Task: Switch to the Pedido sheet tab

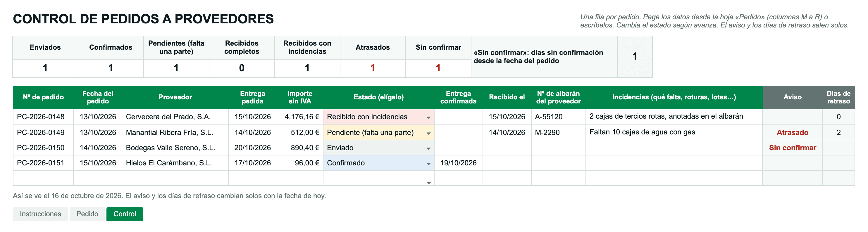Action: (87, 214)
